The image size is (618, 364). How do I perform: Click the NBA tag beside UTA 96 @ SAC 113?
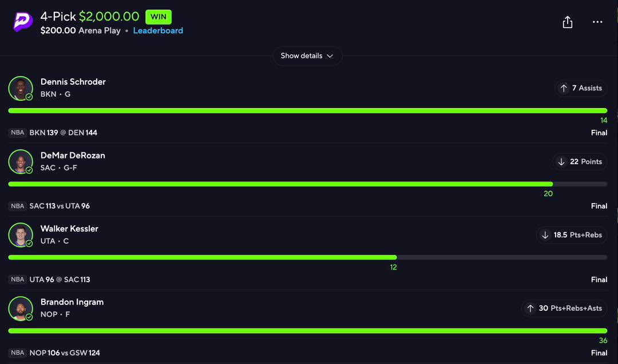point(17,279)
